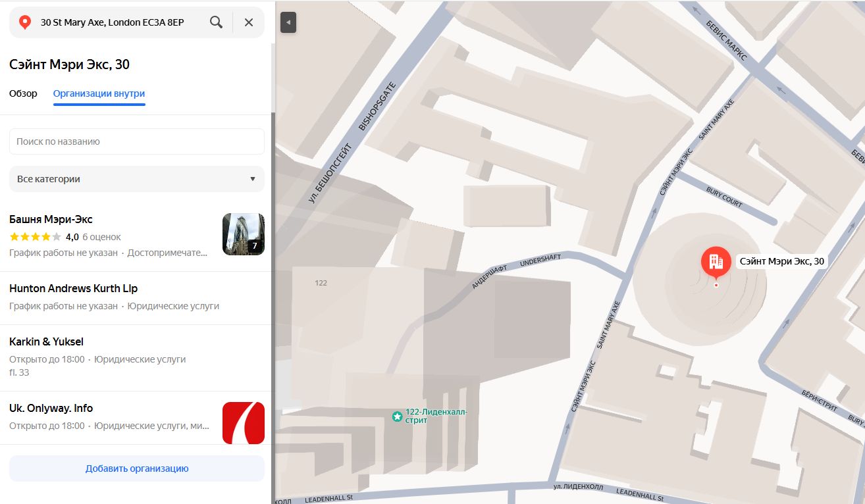Click the 6 оценок reviews text

coord(101,237)
